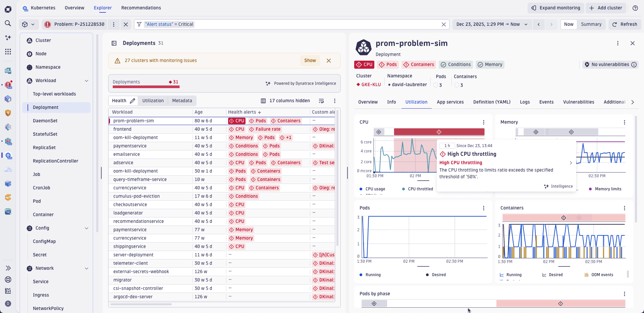
Task: Switch to the Recommendations menu item
Action: pos(141,8)
